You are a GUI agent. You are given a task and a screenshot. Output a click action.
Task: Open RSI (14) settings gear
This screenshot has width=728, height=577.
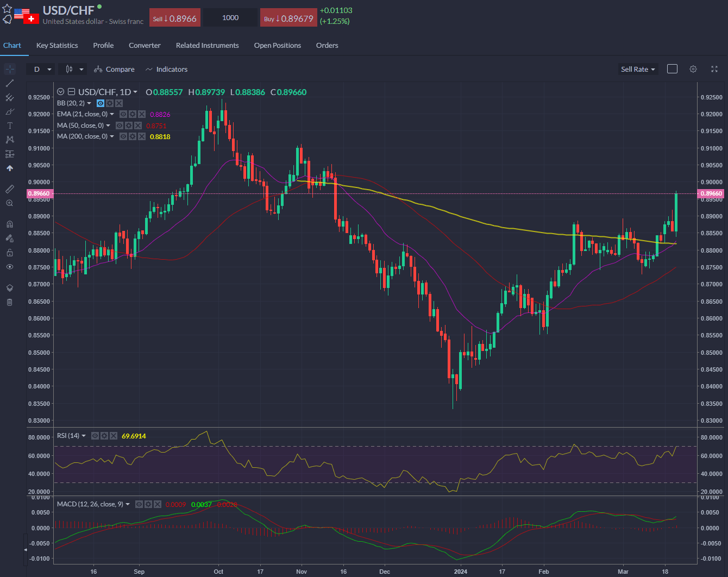pyautogui.click(x=104, y=436)
